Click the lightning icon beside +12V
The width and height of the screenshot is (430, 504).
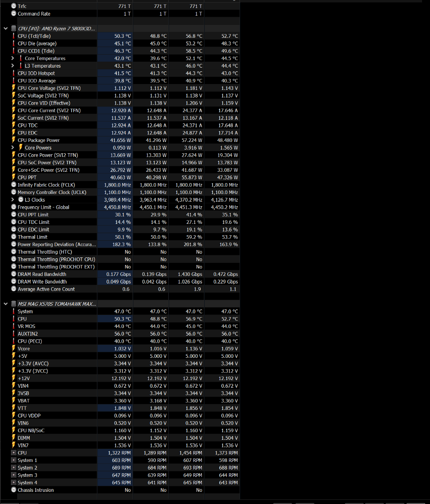point(14,378)
